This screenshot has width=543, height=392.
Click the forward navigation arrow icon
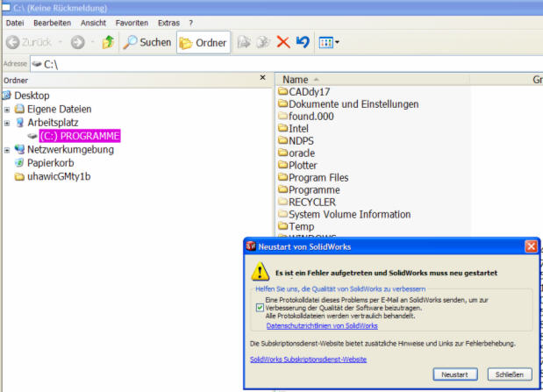[x=77, y=43]
